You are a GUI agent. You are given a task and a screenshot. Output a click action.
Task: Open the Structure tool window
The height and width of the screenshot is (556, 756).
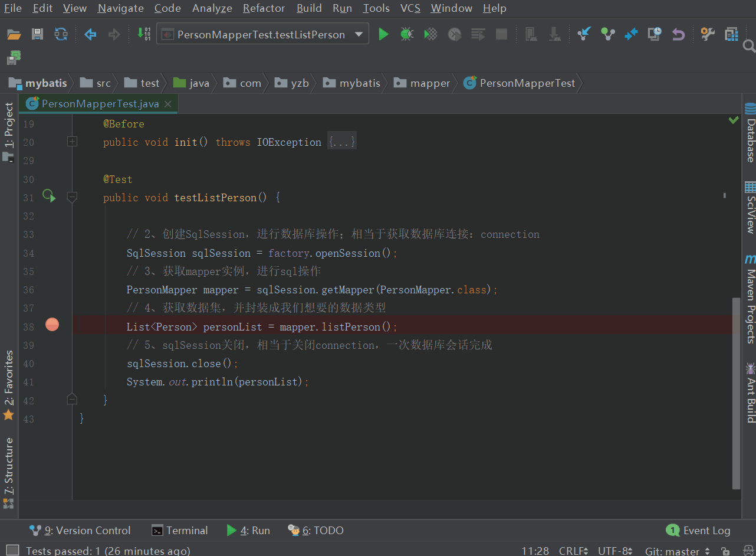[9, 473]
